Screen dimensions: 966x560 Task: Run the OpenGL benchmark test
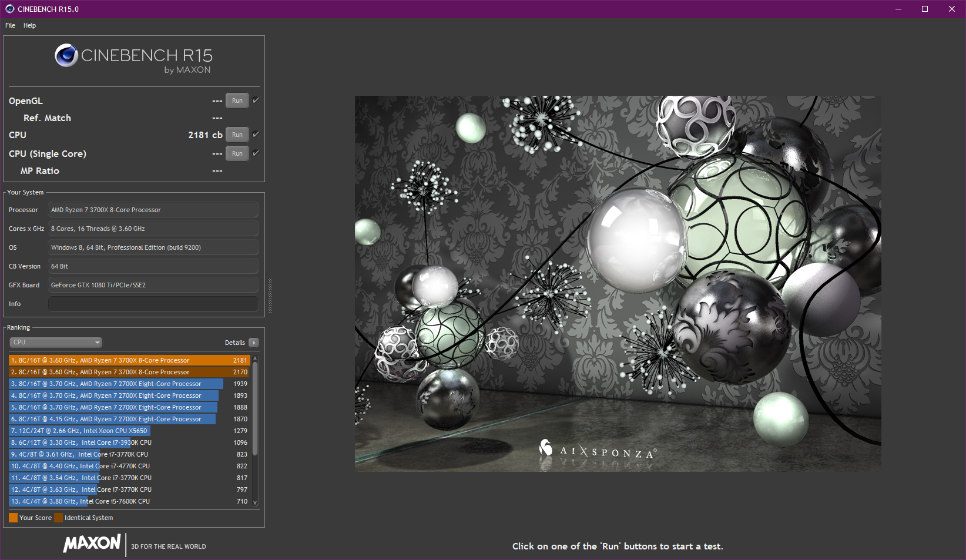pyautogui.click(x=237, y=100)
